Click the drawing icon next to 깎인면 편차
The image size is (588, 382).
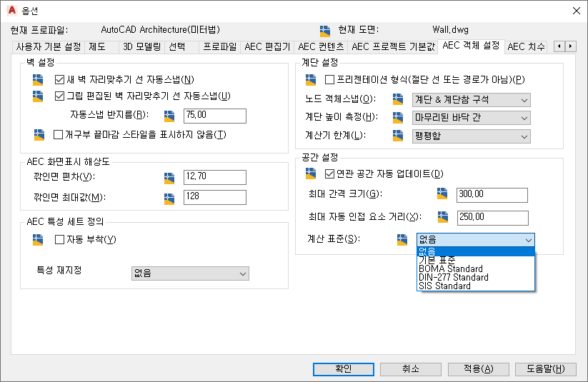click(x=169, y=178)
